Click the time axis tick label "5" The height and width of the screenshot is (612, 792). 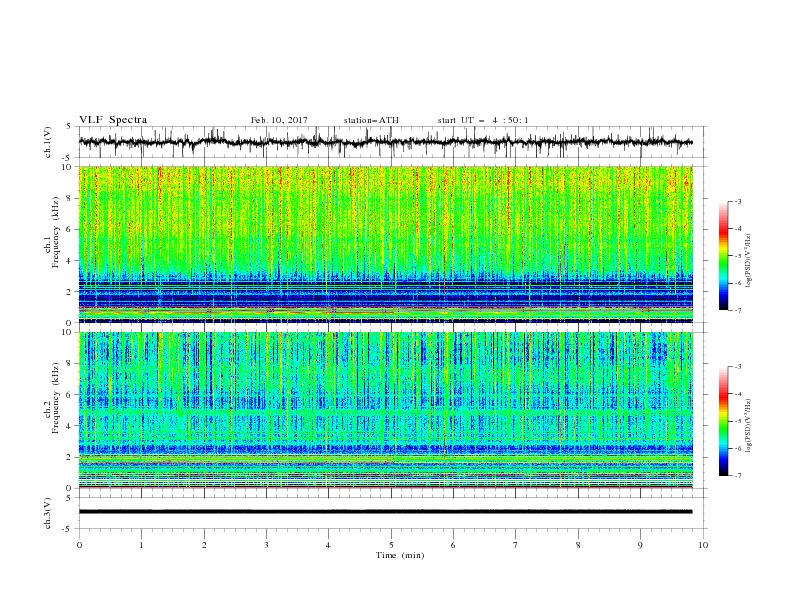(x=391, y=545)
